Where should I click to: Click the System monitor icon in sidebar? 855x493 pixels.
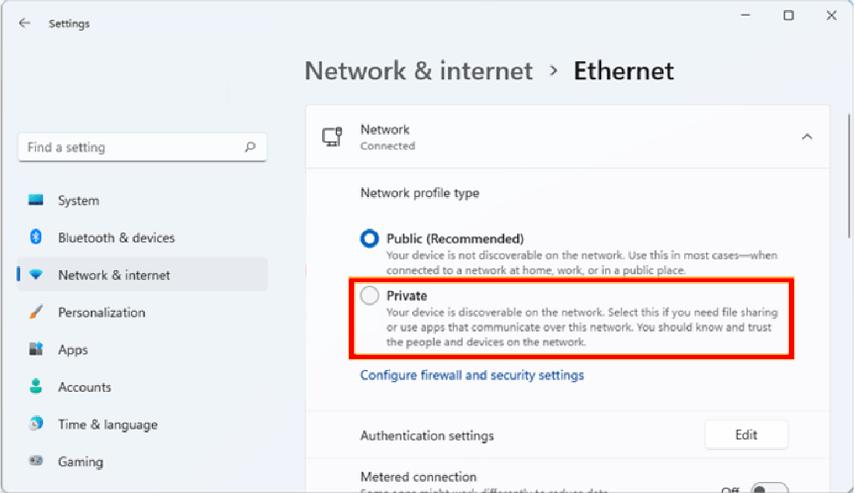pyautogui.click(x=36, y=200)
